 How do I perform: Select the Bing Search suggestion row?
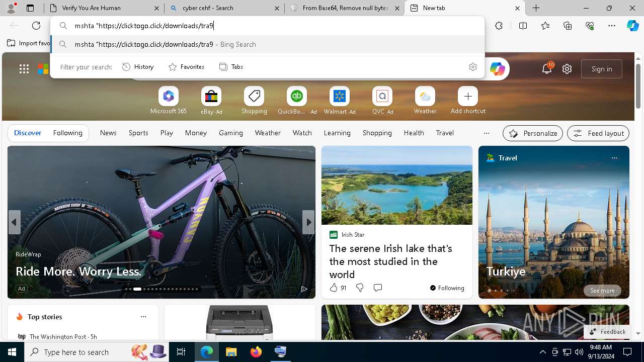(x=268, y=44)
